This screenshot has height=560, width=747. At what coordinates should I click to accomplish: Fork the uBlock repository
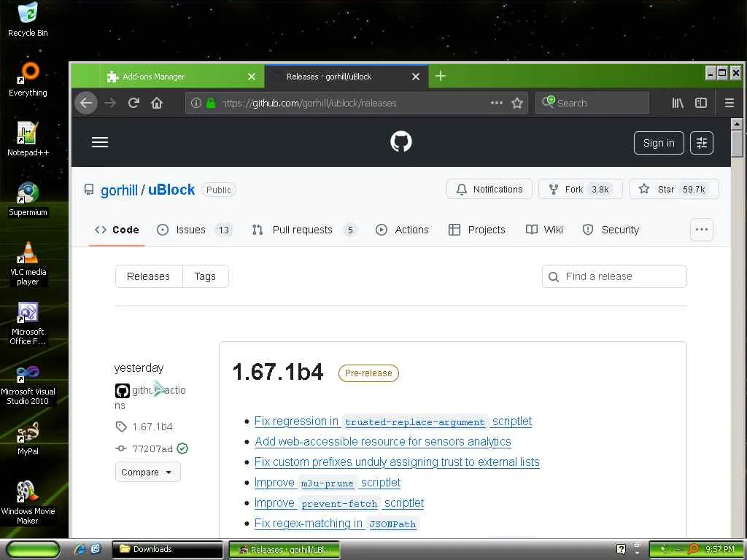coord(580,189)
